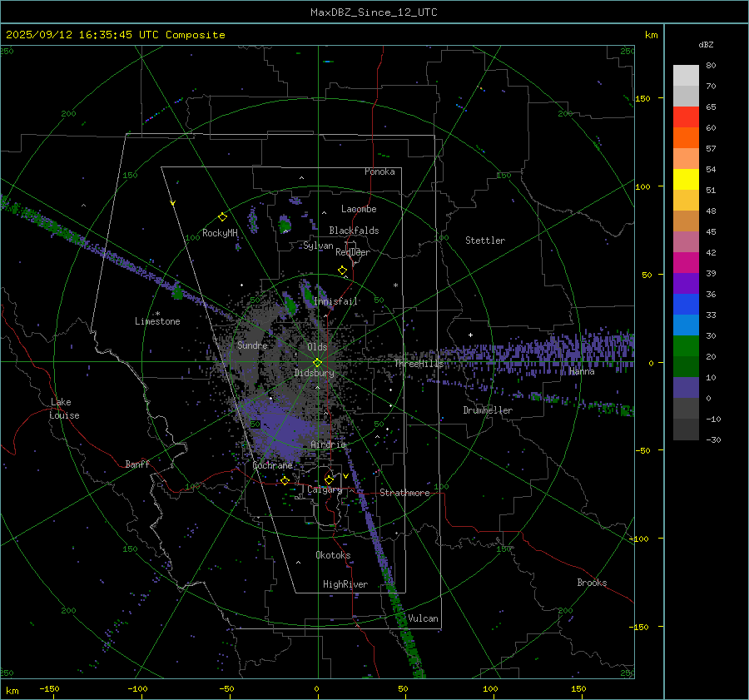The width and height of the screenshot is (749, 700).
Task: Click the Banff label
Action: tap(137, 464)
